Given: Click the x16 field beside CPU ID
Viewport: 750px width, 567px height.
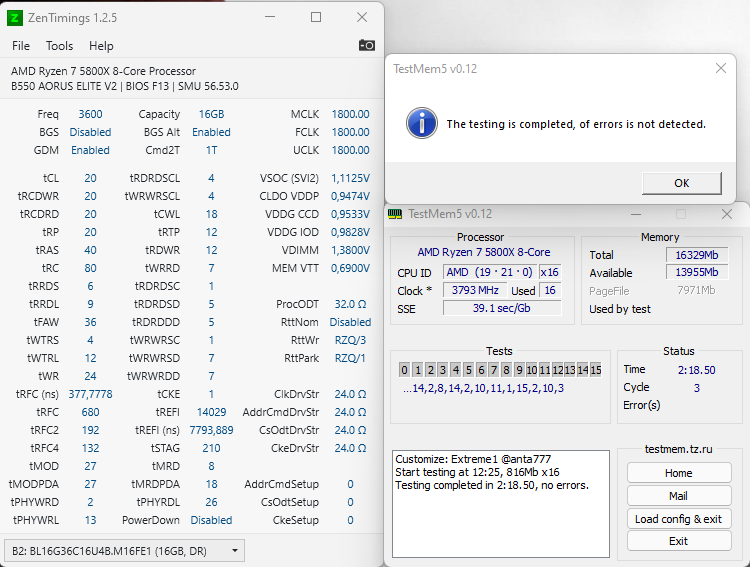Looking at the screenshot, I should 550,272.
